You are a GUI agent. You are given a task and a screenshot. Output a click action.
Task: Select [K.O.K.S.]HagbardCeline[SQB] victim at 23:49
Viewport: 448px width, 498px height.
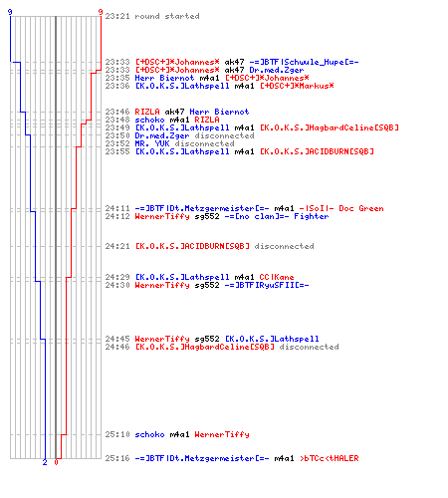330,127
